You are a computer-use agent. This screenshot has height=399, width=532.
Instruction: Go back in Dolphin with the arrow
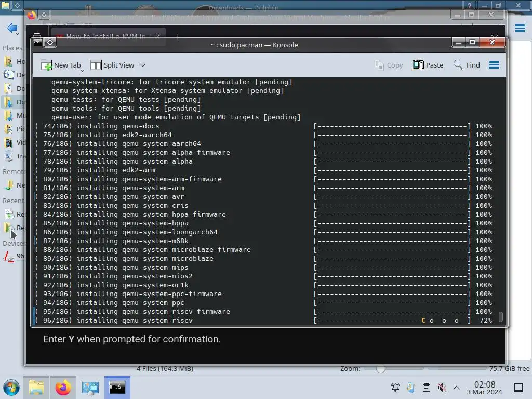pos(12,28)
